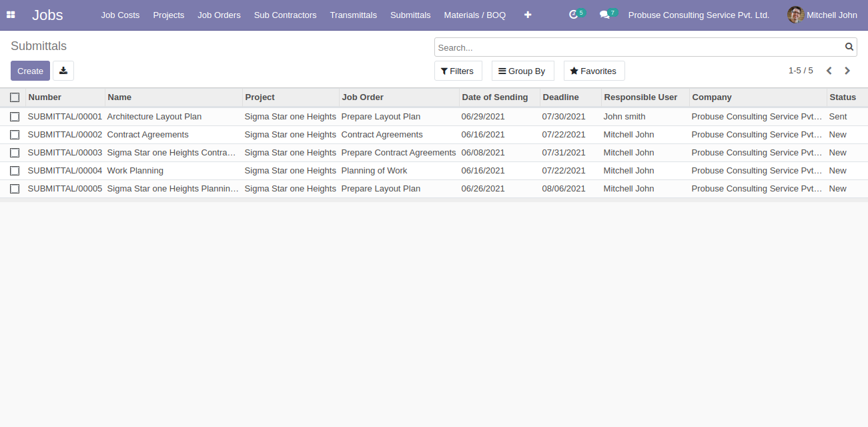Open the Mitchell John user menu
The height and width of the screenshot is (427, 868).
(823, 15)
